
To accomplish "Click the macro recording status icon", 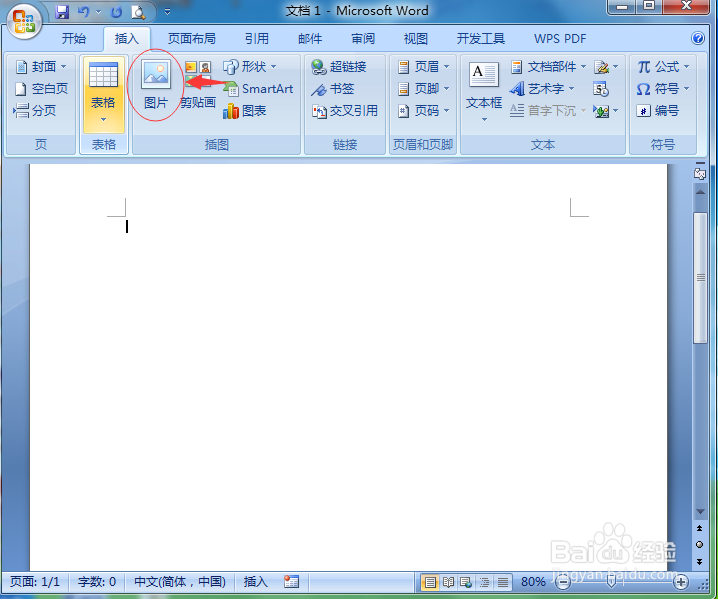I will pyautogui.click(x=291, y=582).
